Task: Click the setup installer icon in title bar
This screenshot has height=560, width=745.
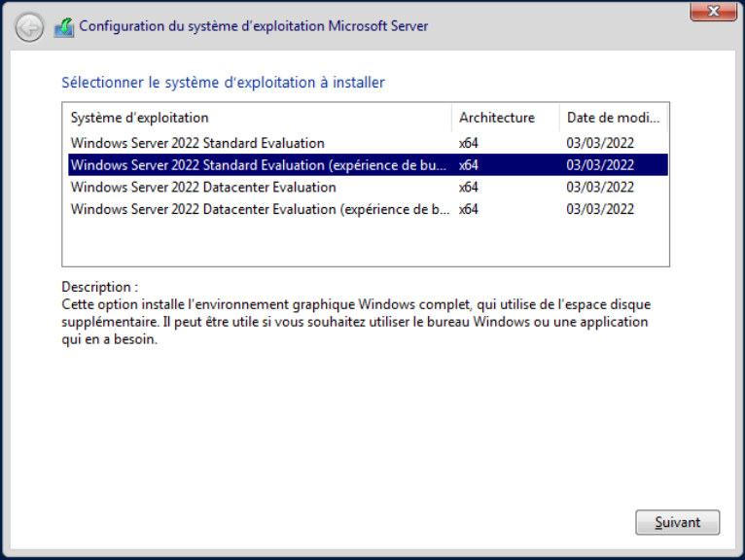Action: click(63, 27)
